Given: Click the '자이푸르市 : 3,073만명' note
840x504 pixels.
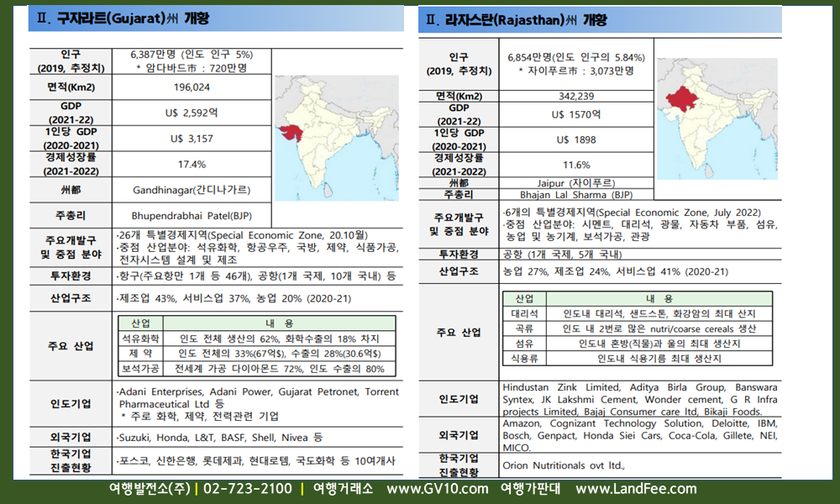Looking at the screenshot, I should click(x=576, y=71).
